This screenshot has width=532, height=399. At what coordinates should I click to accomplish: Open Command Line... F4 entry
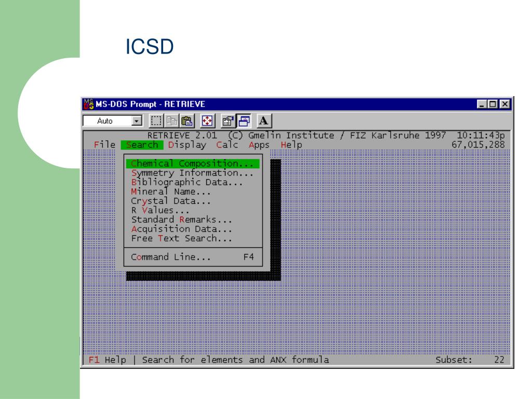coord(193,257)
